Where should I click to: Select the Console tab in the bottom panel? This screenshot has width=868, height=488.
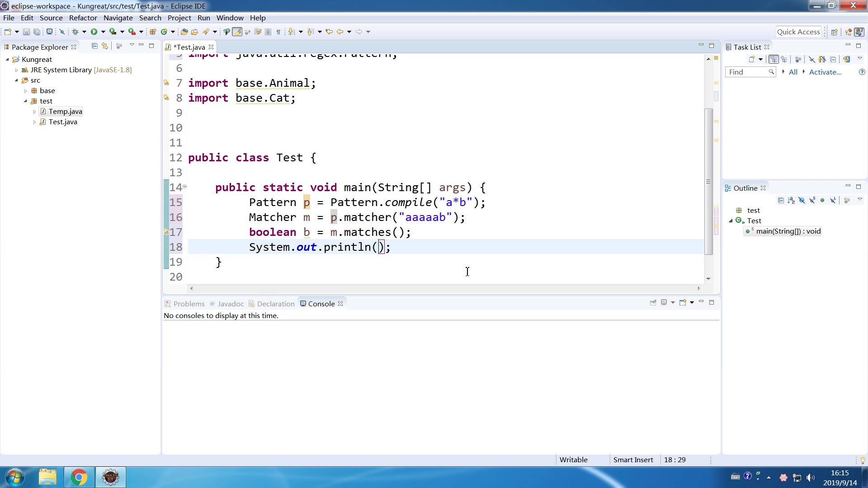(321, 303)
